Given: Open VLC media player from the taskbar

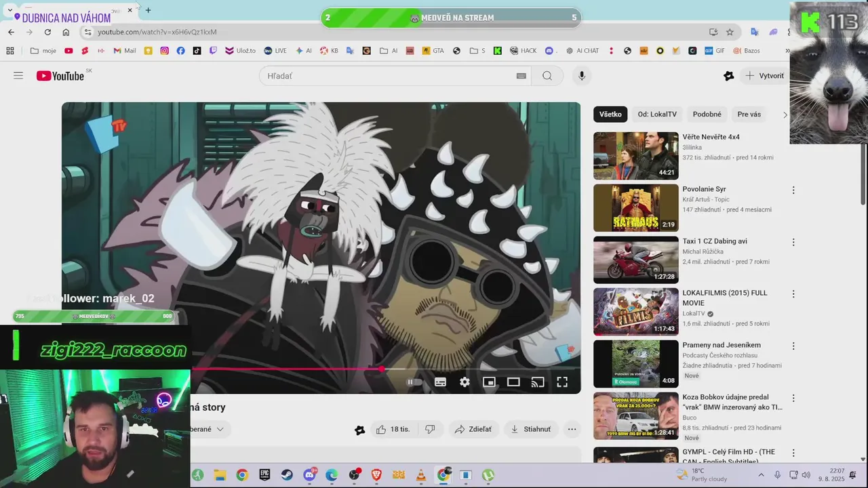Looking at the screenshot, I should [421, 475].
